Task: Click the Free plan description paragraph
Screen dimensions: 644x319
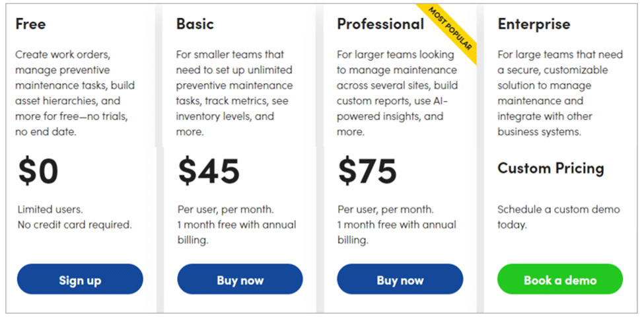Action: [75, 93]
